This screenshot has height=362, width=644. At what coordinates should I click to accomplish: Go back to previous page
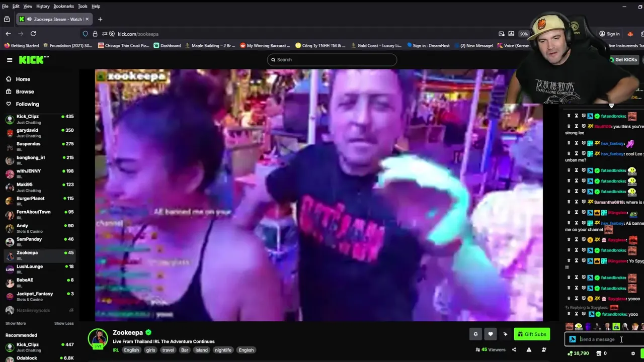[8, 34]
